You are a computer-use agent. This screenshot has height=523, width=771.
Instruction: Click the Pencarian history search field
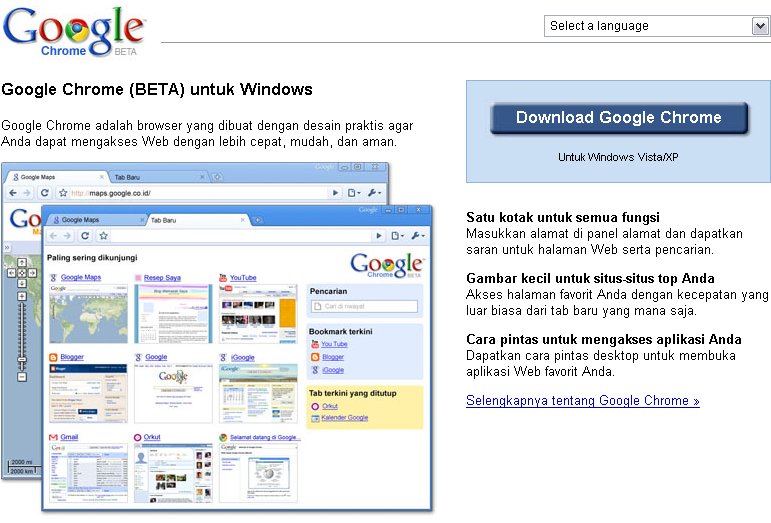(364, 306)
